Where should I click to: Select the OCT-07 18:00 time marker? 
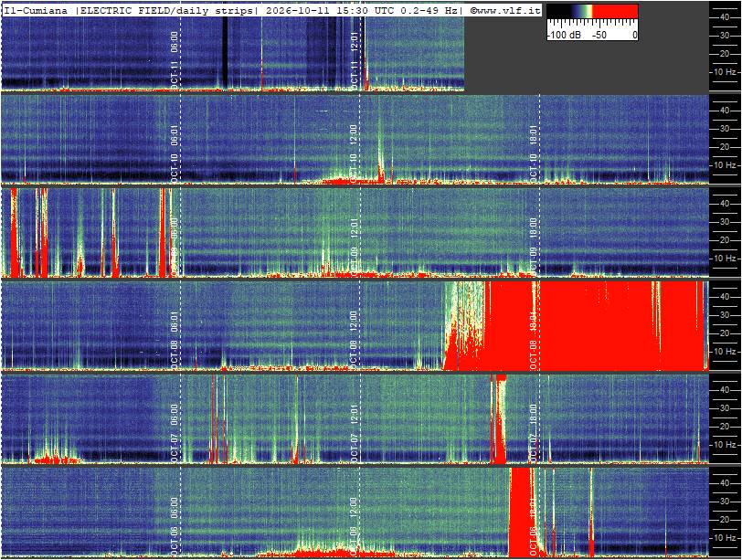click(534, 433)
